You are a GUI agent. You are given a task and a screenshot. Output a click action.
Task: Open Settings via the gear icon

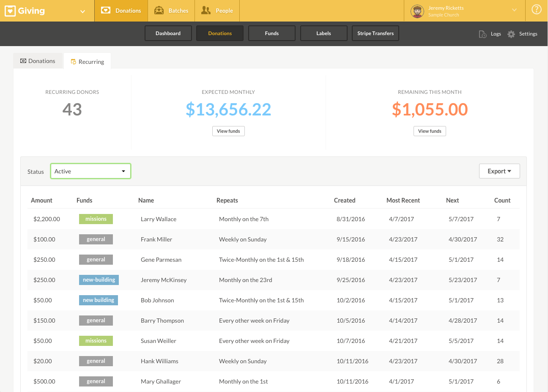coord(511,34)
